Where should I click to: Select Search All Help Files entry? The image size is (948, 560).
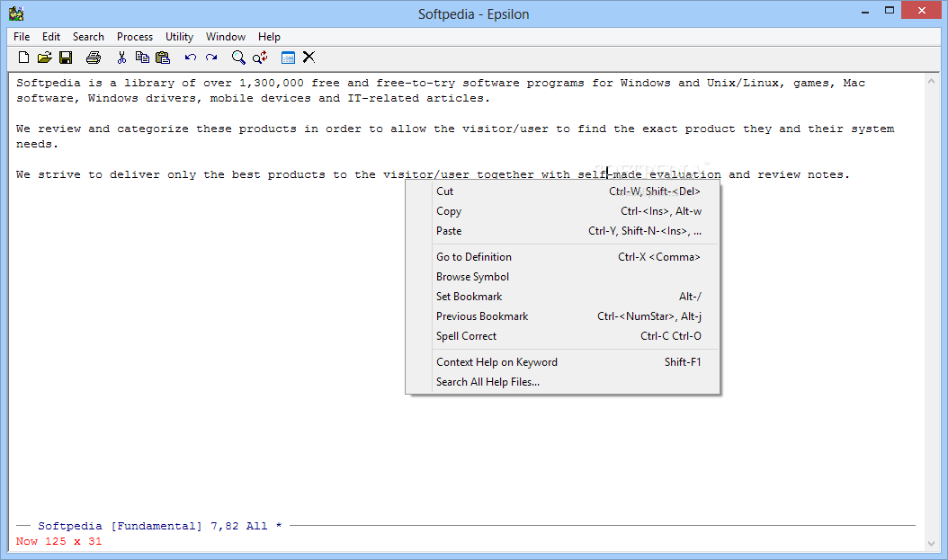562,382
